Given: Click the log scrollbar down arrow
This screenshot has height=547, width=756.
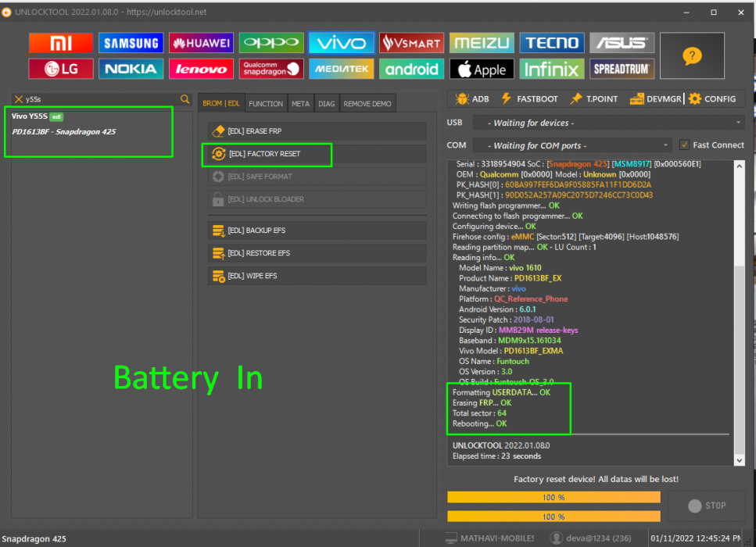Looking at the screenshot, I should [x=739, y=460].
